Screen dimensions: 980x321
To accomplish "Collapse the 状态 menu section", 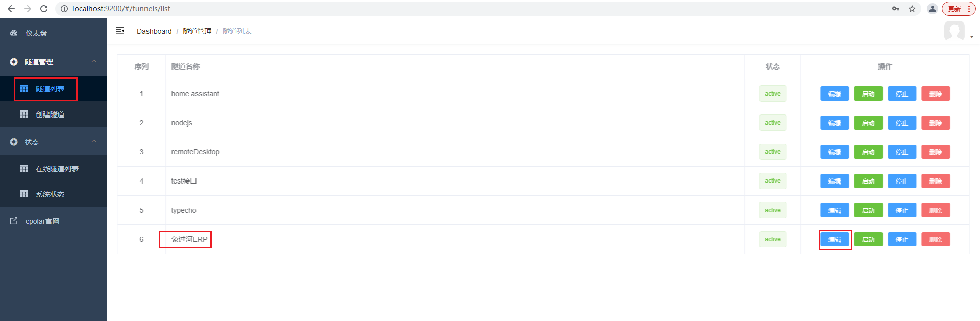I will (x=94, y=141).
